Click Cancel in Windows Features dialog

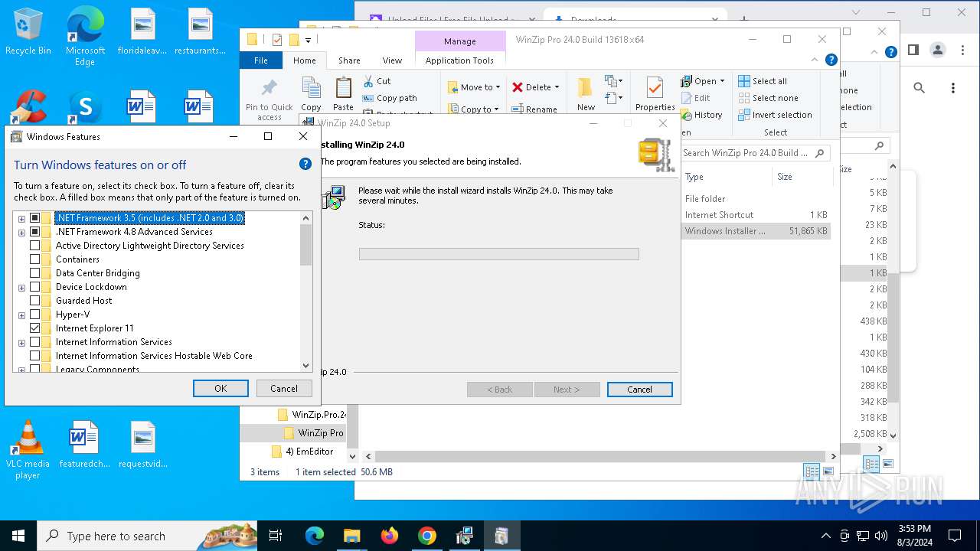pyautogui.click(x=283, y=388)
